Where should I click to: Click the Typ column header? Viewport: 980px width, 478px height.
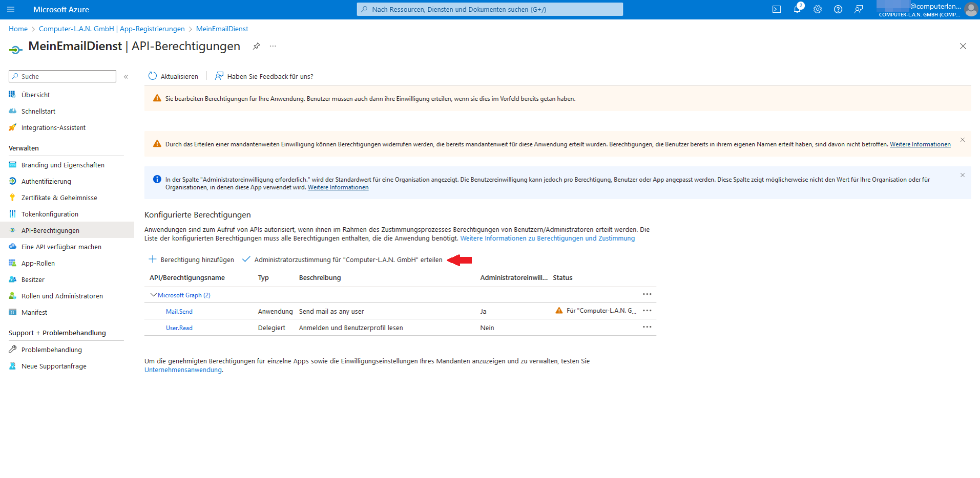pos(263,278)
